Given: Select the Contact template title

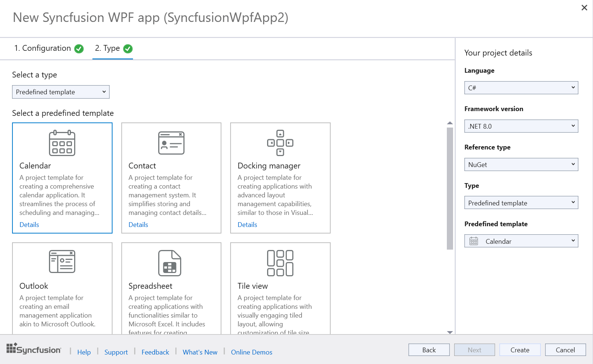Looking at the screenshot, I should coord(142,166).
